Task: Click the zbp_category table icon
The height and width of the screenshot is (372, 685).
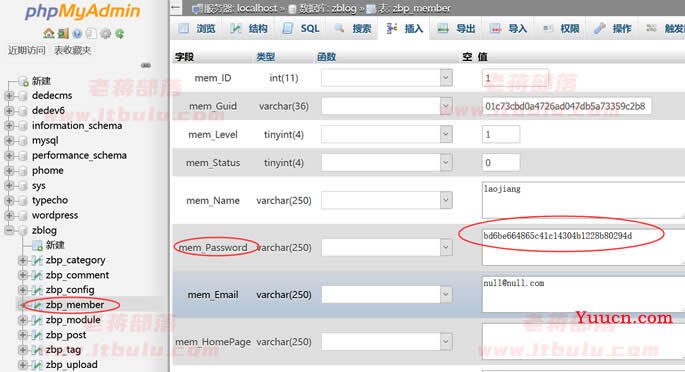Action: 38,261
